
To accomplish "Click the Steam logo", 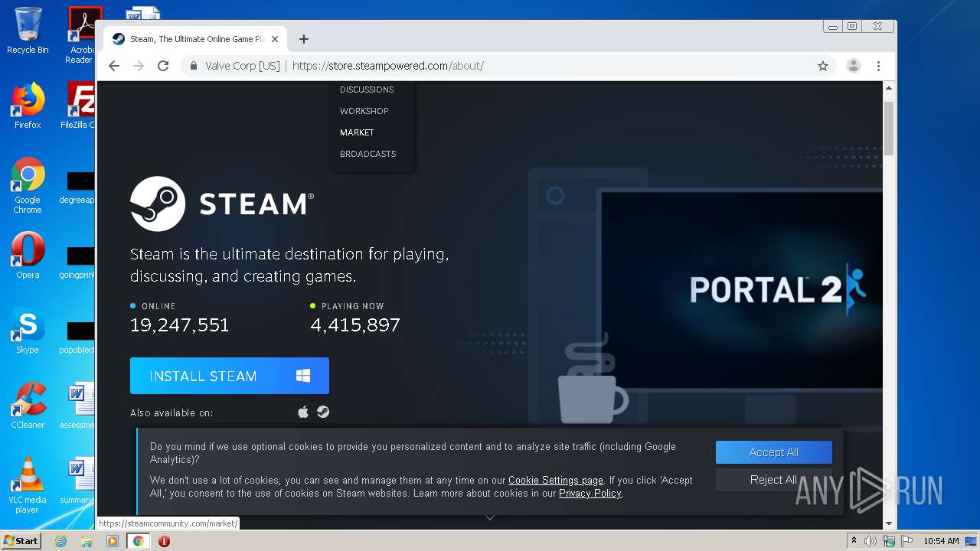I will tap(222, 204).
